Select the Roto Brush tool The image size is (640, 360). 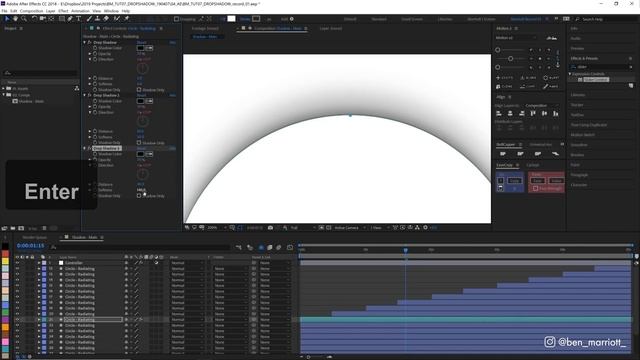(x=117, y=19)
